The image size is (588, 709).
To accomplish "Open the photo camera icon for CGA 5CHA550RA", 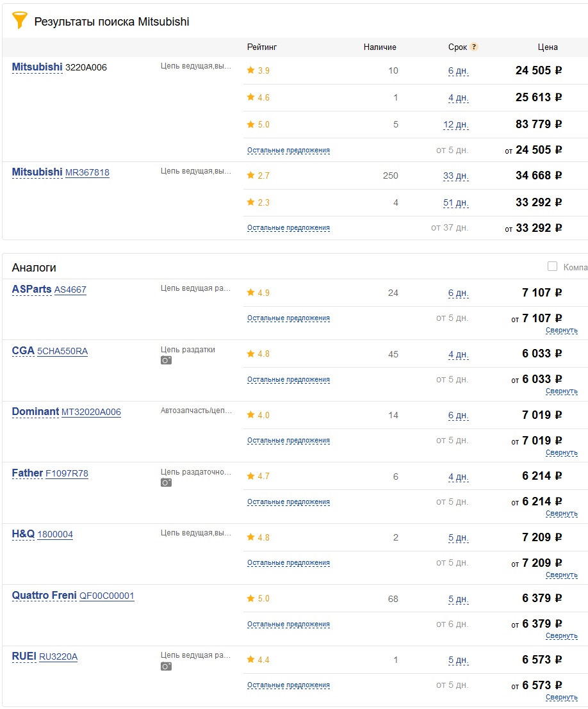I will click(166, 361).
